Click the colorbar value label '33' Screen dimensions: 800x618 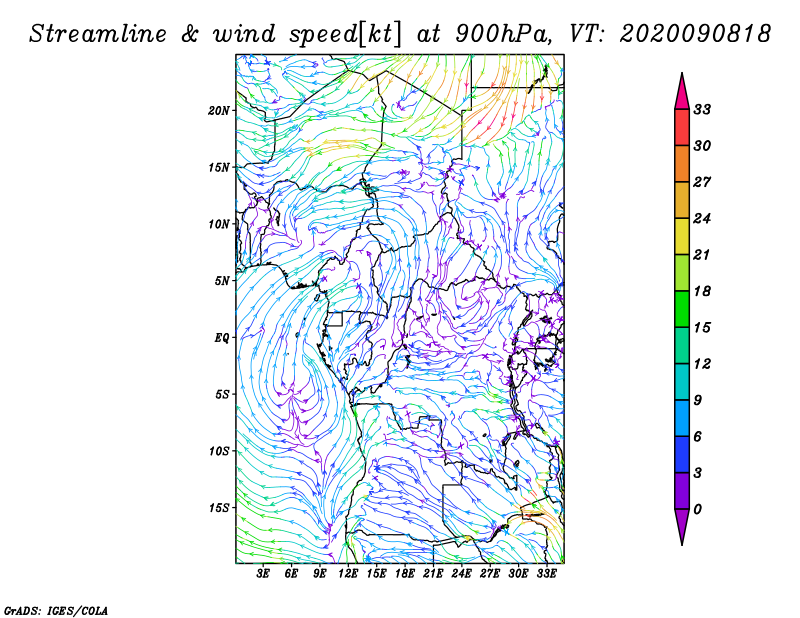tap(702, 110)
